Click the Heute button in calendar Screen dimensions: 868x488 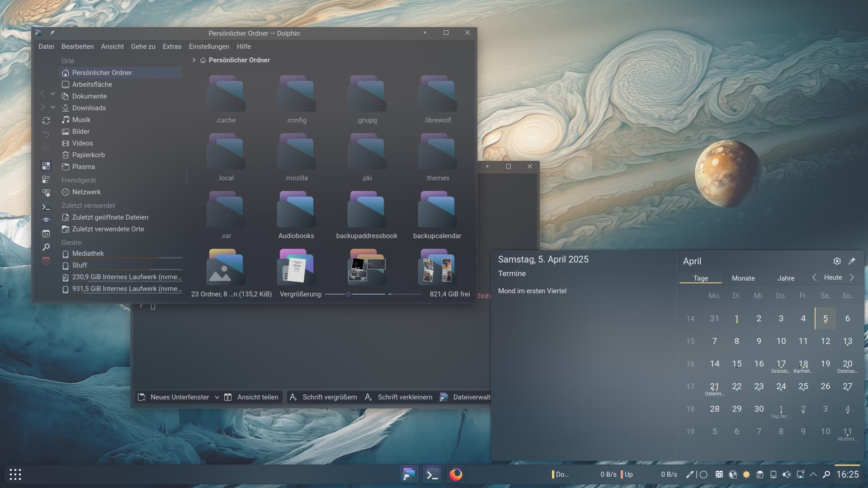(x=833, y=277)
